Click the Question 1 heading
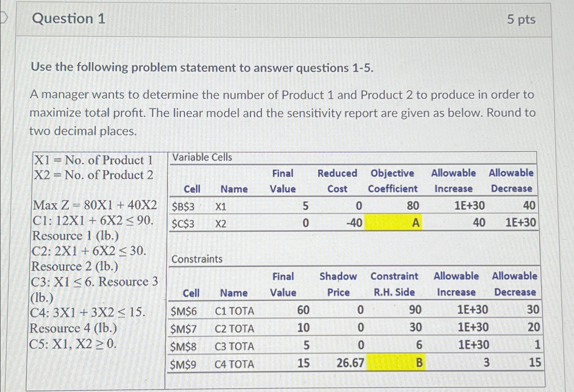This screenshot has height=392, width=574. tap(69, 18)
